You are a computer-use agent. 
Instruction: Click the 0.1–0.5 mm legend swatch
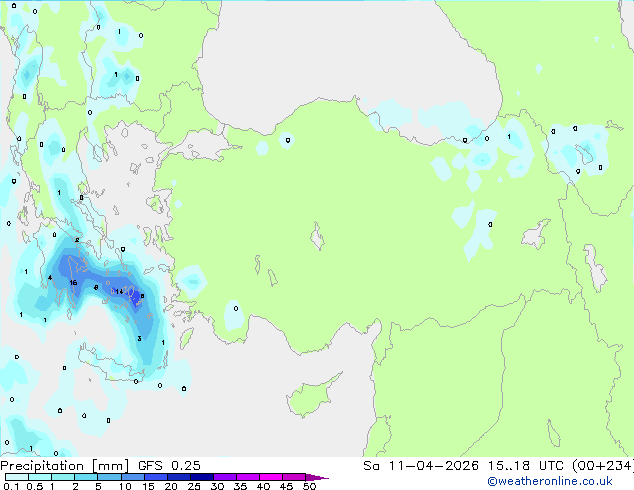click(x=17, y=477)
